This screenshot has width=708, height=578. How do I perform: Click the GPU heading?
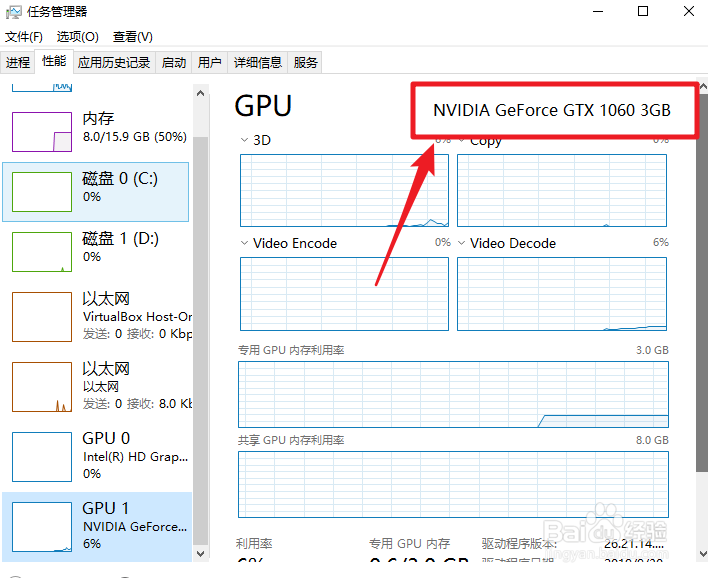[x=263, y=106]
